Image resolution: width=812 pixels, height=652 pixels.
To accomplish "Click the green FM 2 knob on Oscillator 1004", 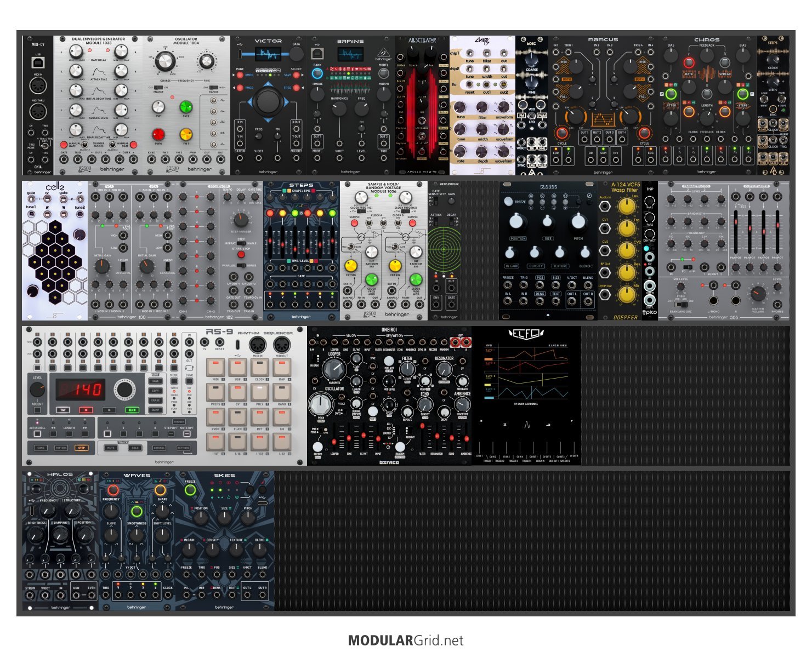I will (186, 106).
